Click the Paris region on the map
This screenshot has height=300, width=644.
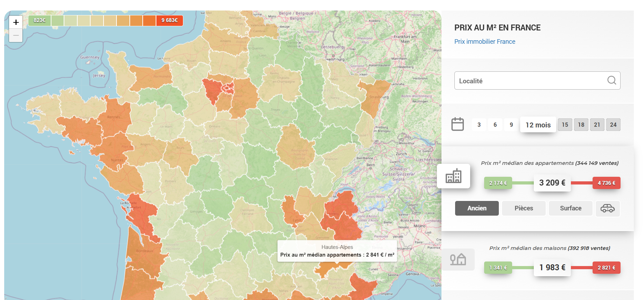tap(228, 88)
